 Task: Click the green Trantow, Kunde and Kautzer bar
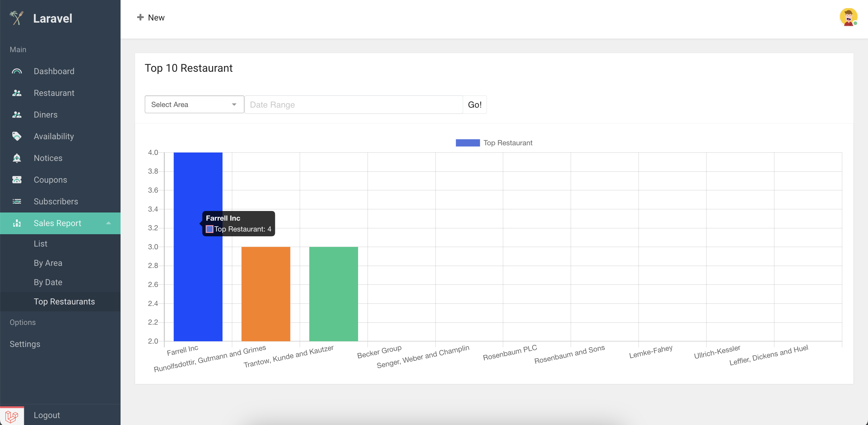coord(334,294)
